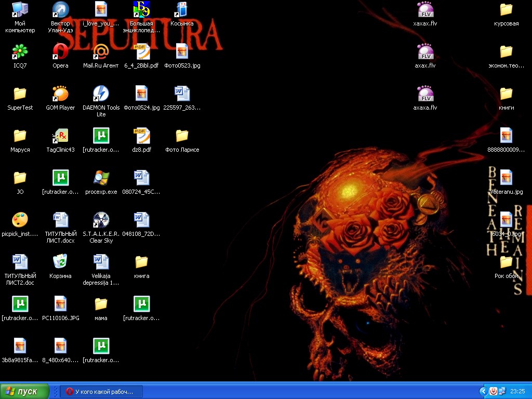Launch ICQ7 from the desktop
532x399 pixels.
(20, 51)
